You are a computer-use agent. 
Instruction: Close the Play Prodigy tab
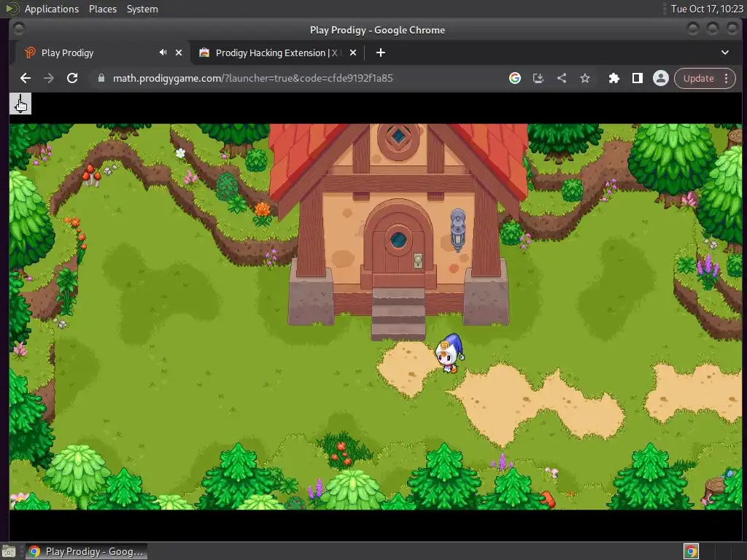tap(179, 52)
